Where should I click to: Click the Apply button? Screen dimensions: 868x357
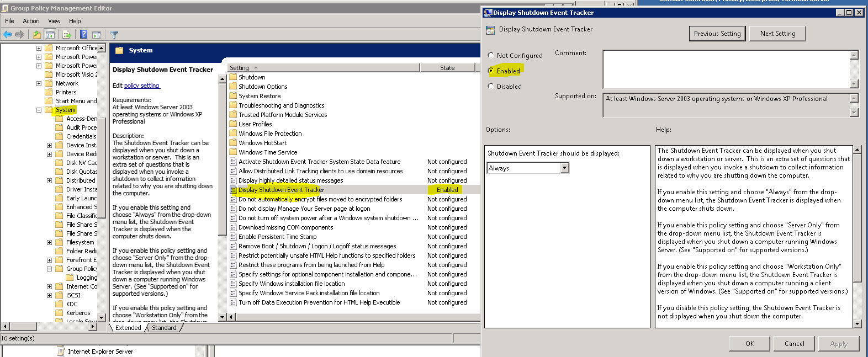(839, 343)
